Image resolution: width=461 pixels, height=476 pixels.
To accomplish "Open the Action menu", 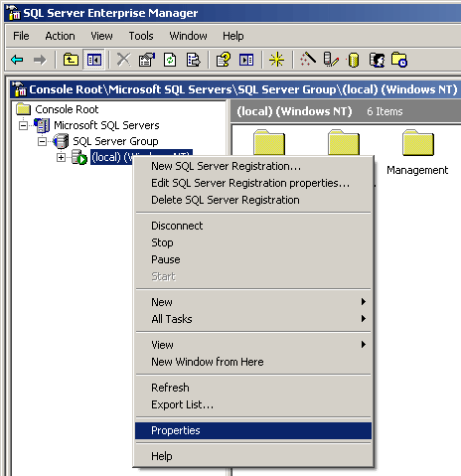I will pos(60,36).
